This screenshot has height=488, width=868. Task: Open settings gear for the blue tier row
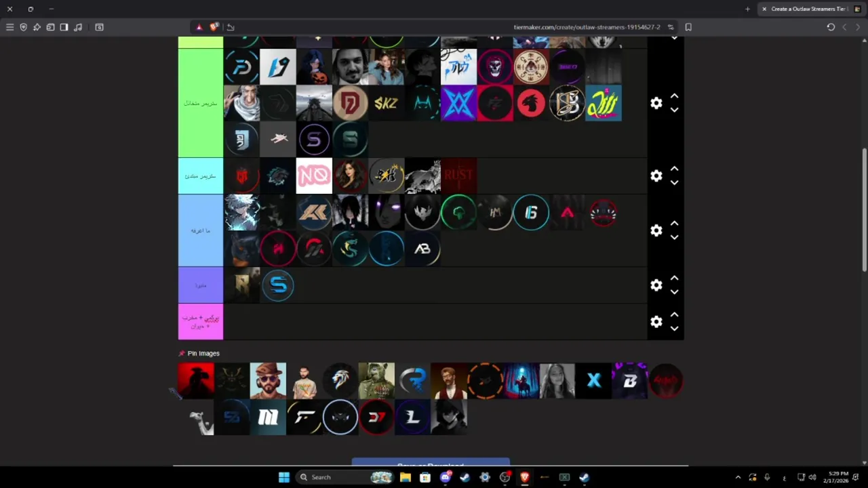coord(656,230)
